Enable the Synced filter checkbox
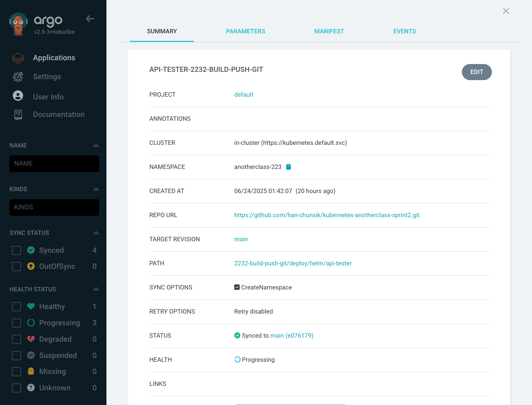This screenshot has width=532, height=405. point(16,250)
